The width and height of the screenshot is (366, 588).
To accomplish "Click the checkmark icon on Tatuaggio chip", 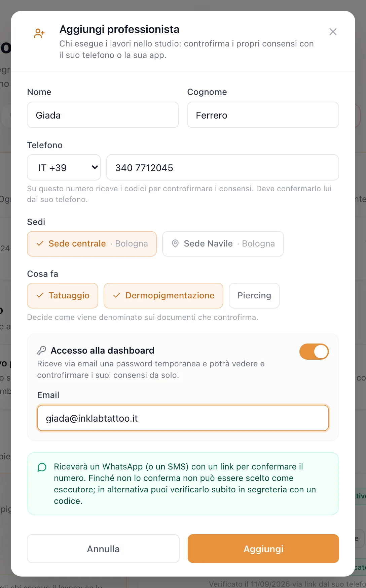I will click(x=40, y=295).
